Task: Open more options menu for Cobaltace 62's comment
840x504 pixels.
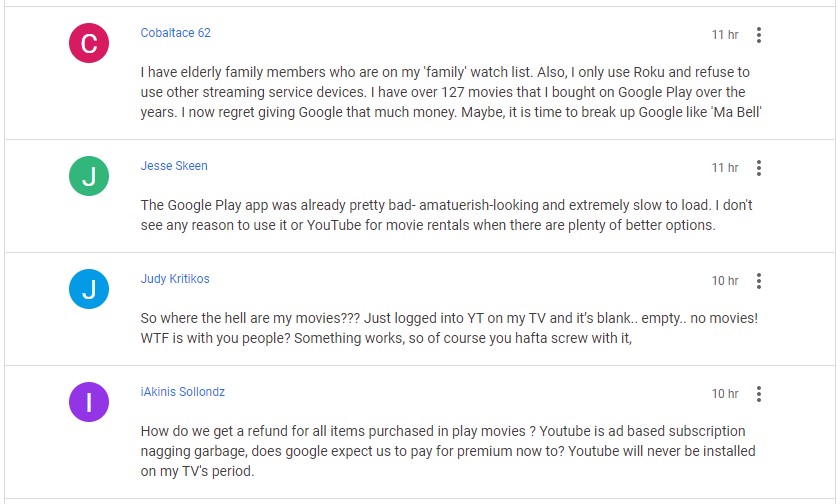Action: (759, 35)
